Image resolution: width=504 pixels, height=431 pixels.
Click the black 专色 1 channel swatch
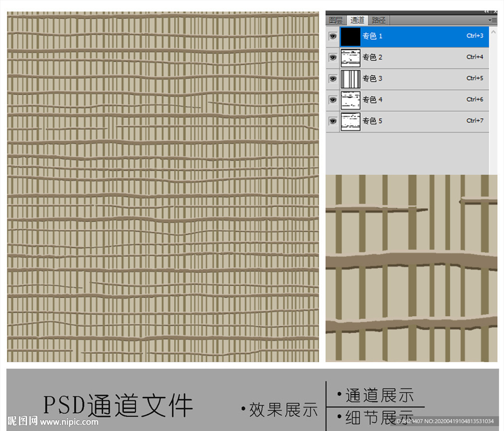click(350, 36)
